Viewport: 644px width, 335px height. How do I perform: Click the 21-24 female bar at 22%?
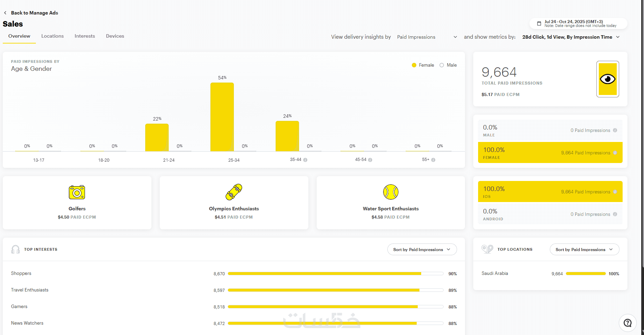pos(157,137)
